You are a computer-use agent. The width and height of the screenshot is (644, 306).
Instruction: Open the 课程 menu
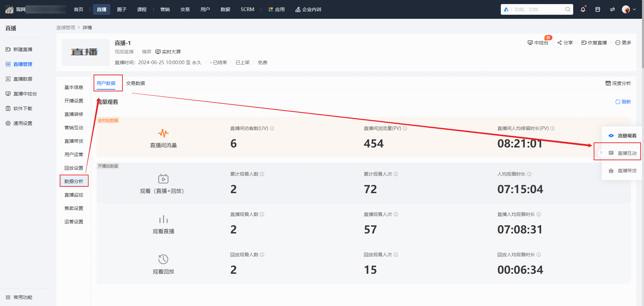click(x=142, y=9)
